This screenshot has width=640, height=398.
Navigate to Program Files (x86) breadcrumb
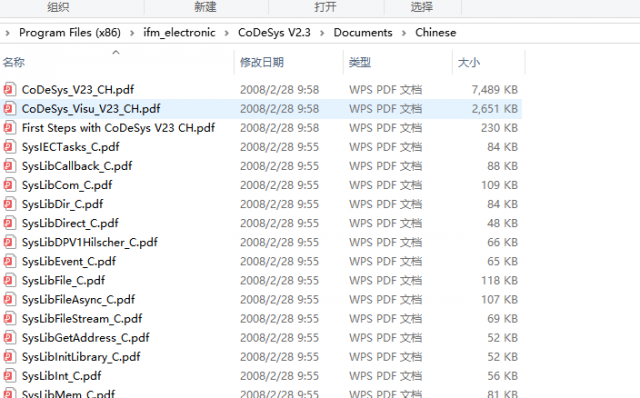70,33
